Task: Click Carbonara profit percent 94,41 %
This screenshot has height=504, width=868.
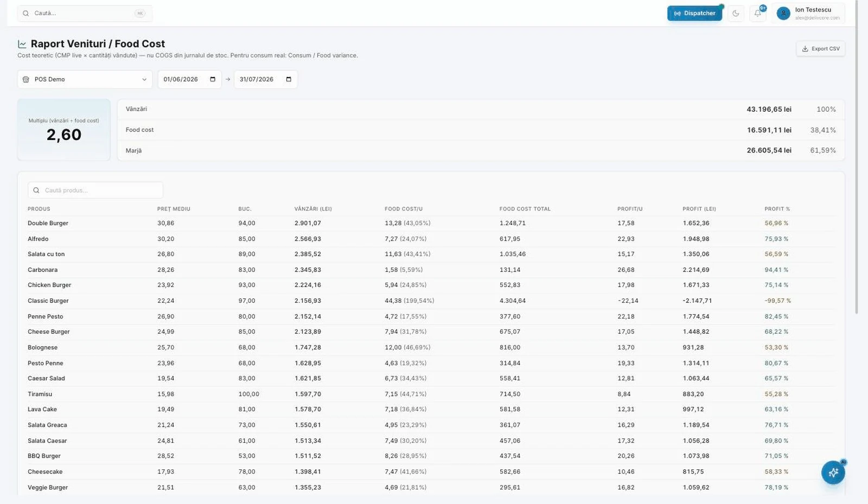Action: click(776, 270)
